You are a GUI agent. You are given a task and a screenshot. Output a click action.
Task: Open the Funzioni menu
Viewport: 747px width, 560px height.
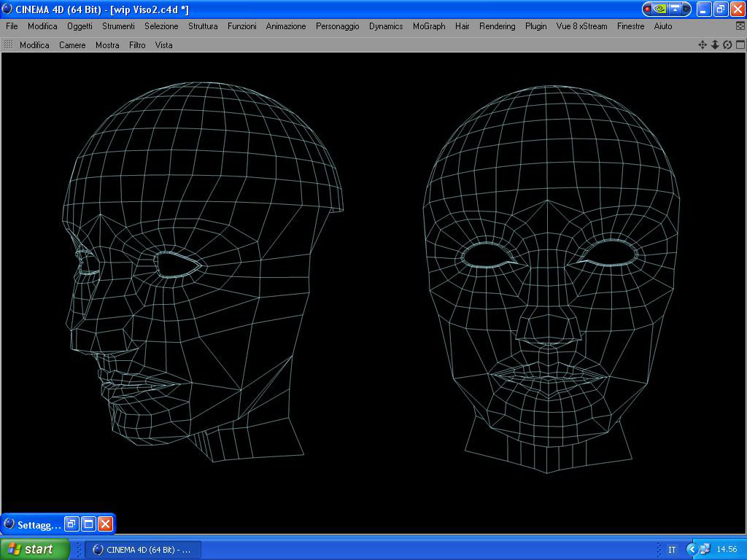pos(242,26)
